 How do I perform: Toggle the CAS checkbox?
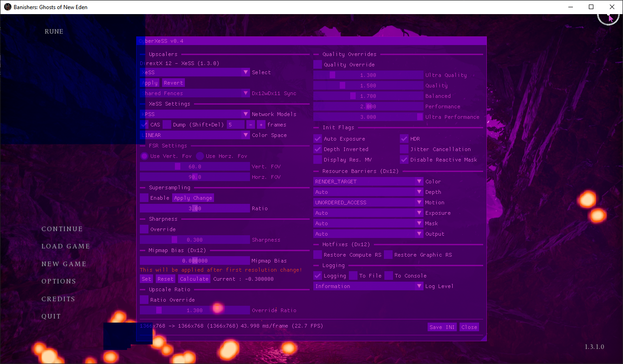pyautogui.click(x=144, y=125)
